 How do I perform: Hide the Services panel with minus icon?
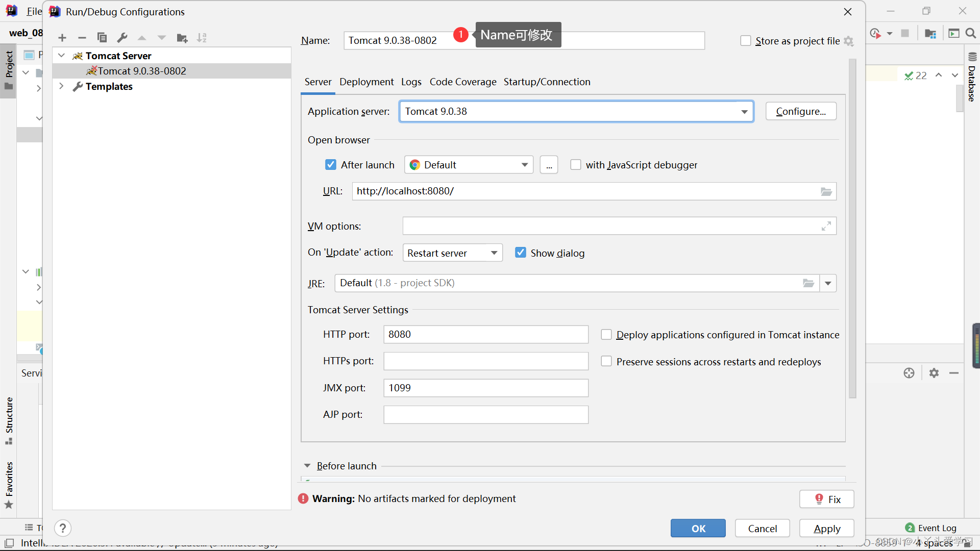(x=954, y=373)
